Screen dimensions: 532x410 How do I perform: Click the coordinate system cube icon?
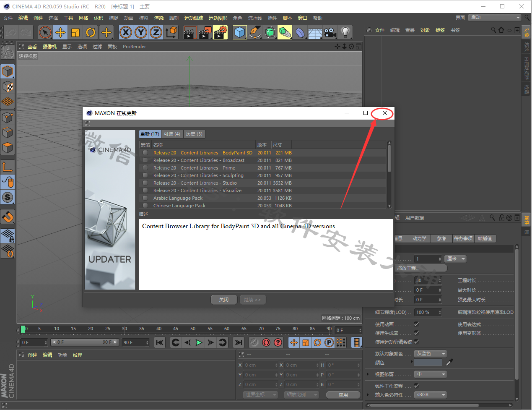pos(171,32)
